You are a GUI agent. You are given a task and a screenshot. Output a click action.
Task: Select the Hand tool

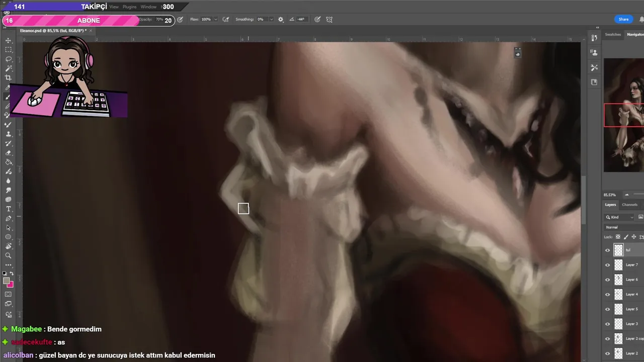8,246
